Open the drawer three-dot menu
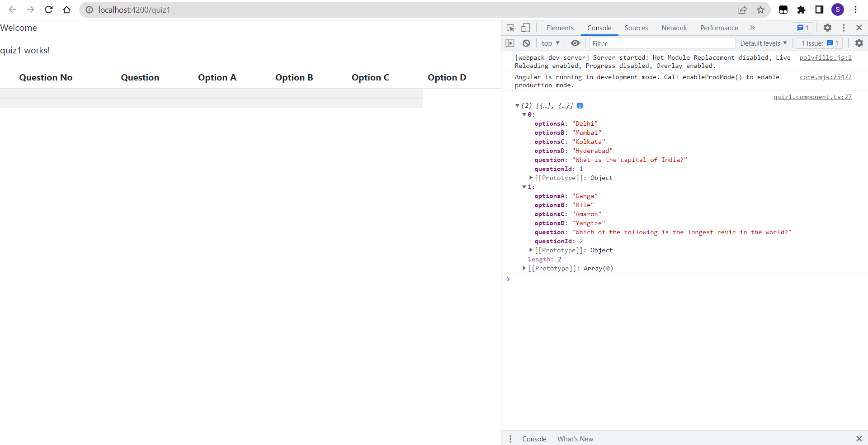 [510, 439]
